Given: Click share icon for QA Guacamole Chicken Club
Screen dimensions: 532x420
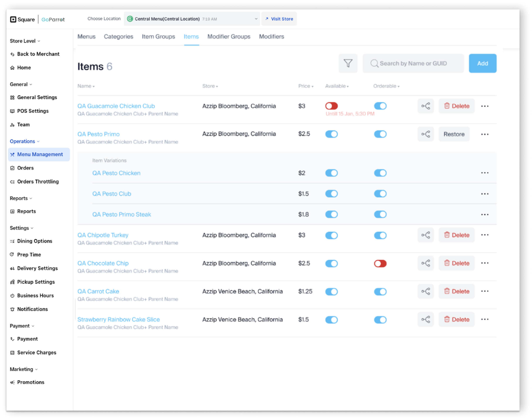Looking at the screenshot, I should point(425,106).
